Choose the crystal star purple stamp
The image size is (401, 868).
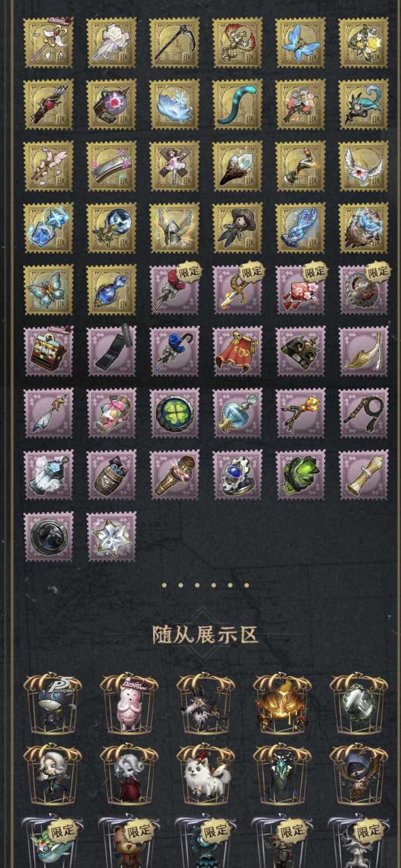pos(111,536)
